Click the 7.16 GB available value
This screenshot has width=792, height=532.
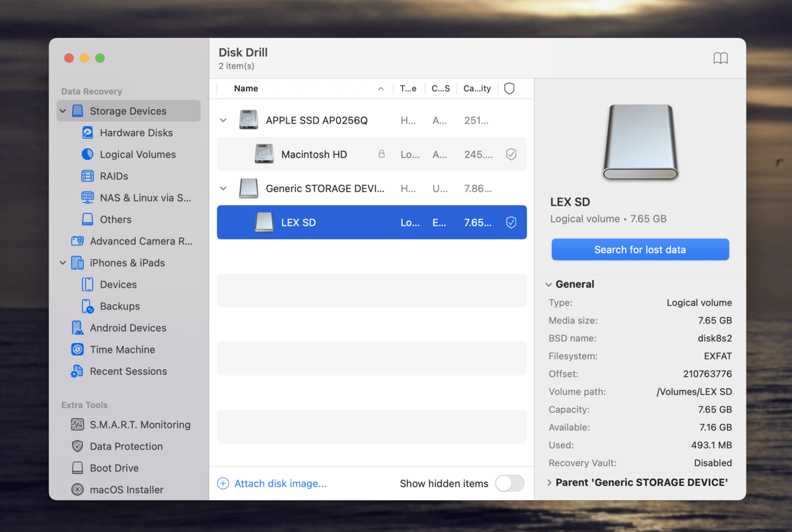(x=715, y=427)
